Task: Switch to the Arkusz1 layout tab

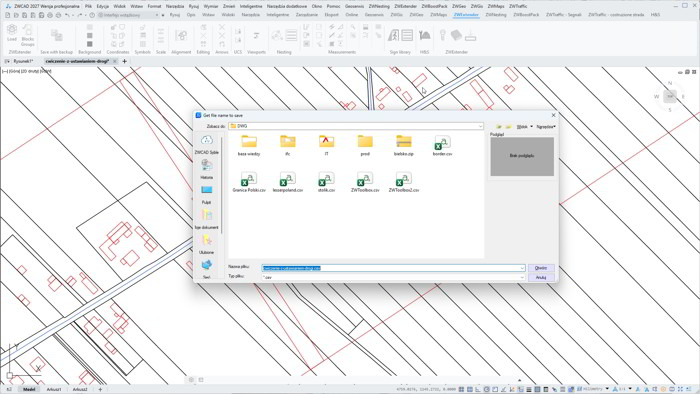Action: 54,390
